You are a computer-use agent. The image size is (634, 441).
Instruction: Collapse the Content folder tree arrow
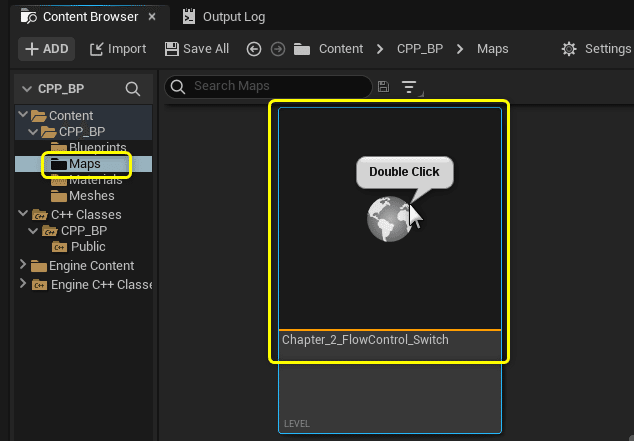23,115
